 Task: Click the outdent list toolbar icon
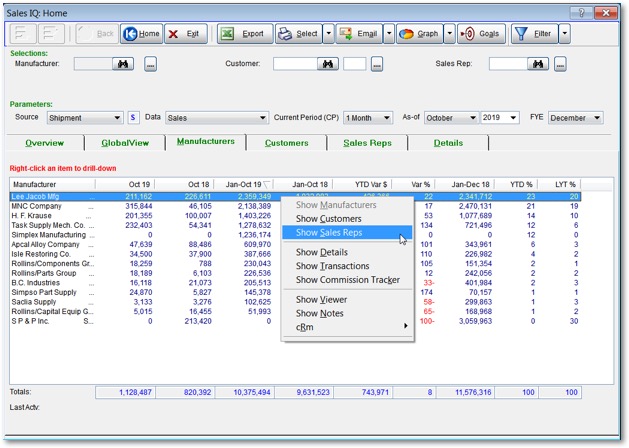click(23, 34)
